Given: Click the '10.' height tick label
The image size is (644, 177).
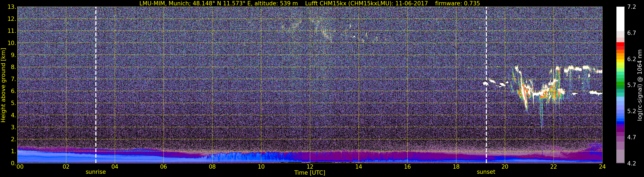Looking at the screenshot, I should coord(12,43).
